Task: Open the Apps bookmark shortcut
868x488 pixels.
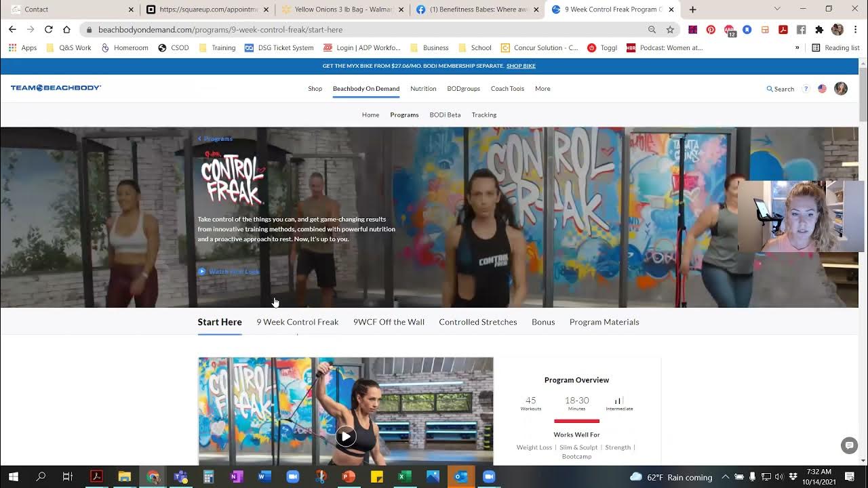Action: [22, 47]
